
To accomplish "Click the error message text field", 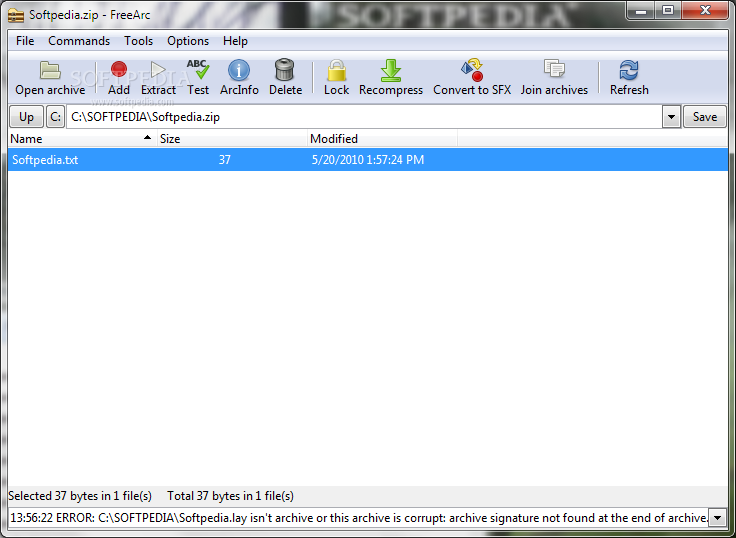I will pyautogui.click(x=359, y=518).
